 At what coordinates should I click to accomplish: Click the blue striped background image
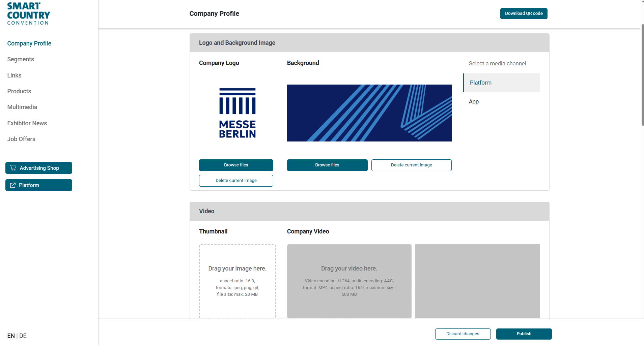point(369,113)
